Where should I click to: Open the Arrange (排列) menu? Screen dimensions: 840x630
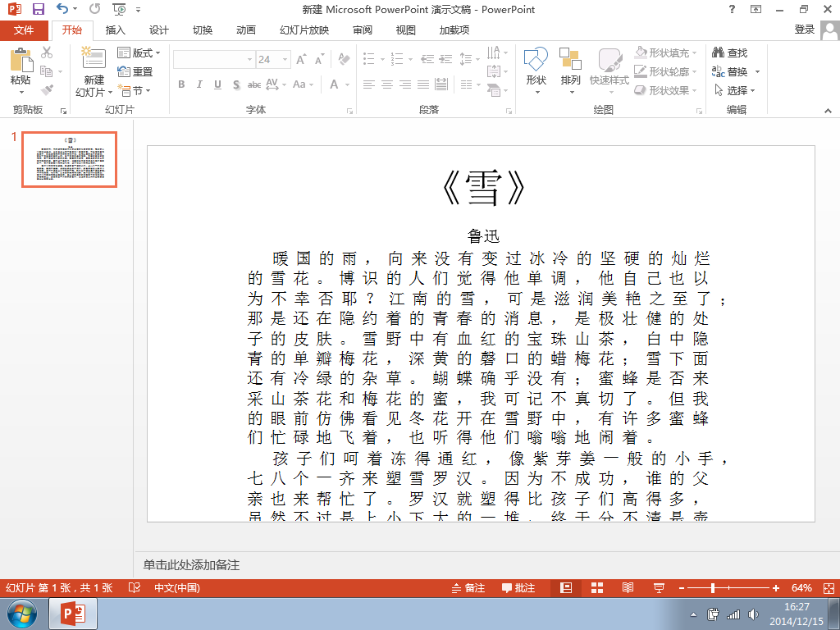(x=571, y=71)
